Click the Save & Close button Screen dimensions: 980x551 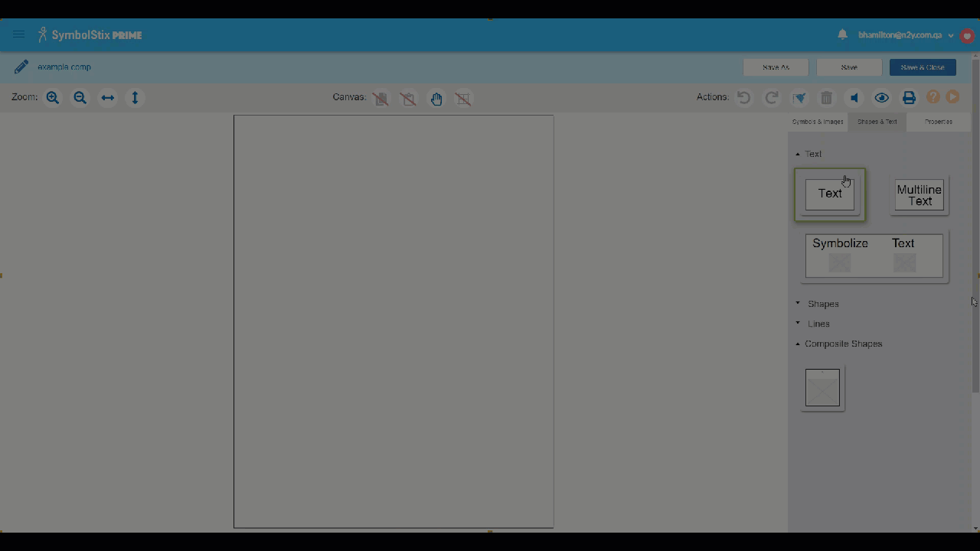pyautogui.click(x=923, y=67)
